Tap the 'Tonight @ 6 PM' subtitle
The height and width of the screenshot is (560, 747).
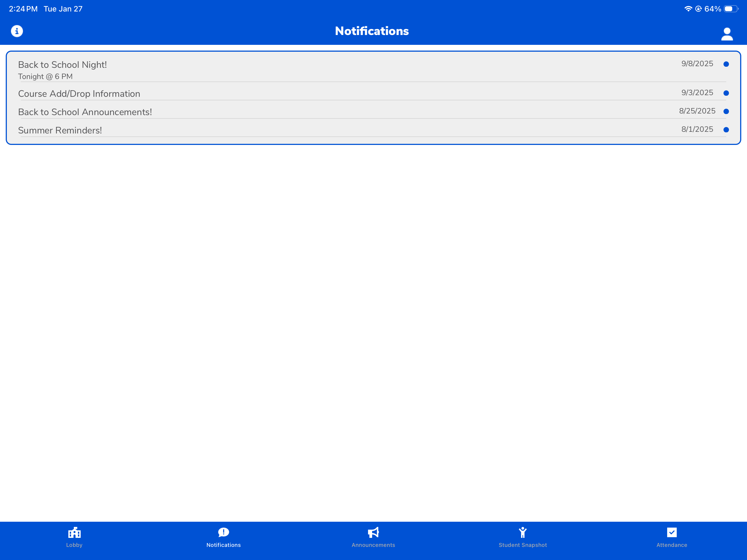click(x=45, y=77)
